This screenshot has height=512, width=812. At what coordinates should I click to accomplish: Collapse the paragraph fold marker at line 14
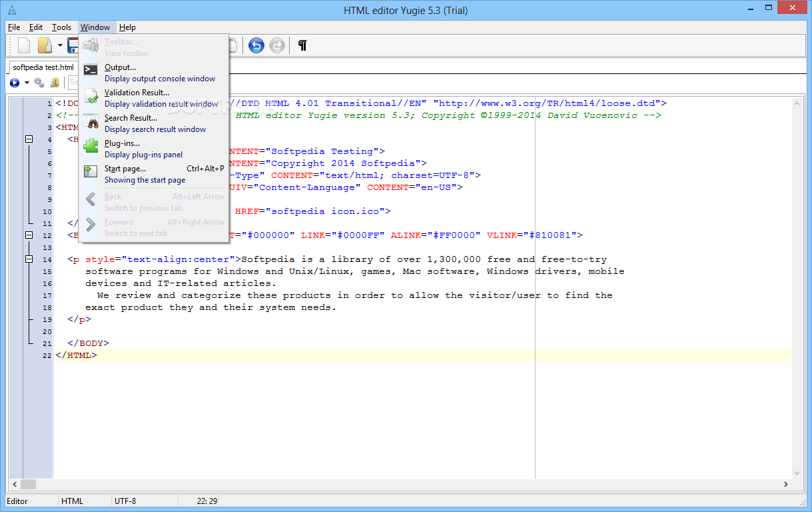click(x=29, y=259)
